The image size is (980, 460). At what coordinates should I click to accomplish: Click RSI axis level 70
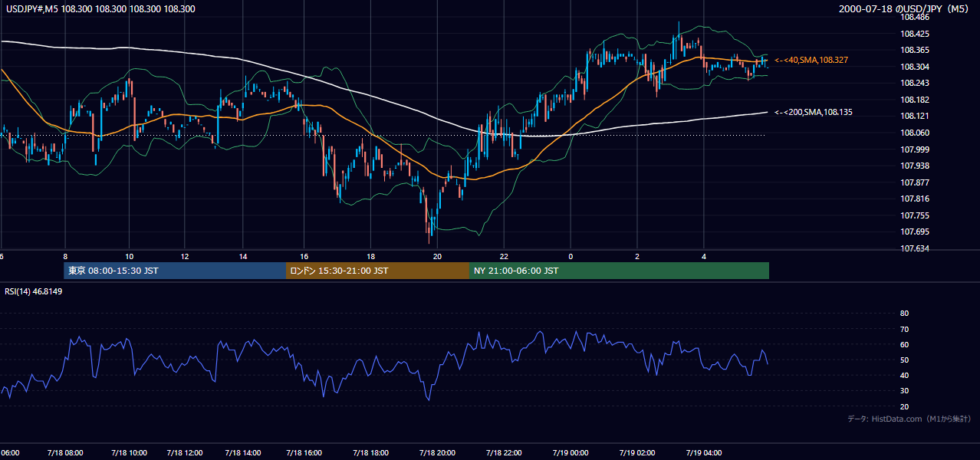[904, 329]
